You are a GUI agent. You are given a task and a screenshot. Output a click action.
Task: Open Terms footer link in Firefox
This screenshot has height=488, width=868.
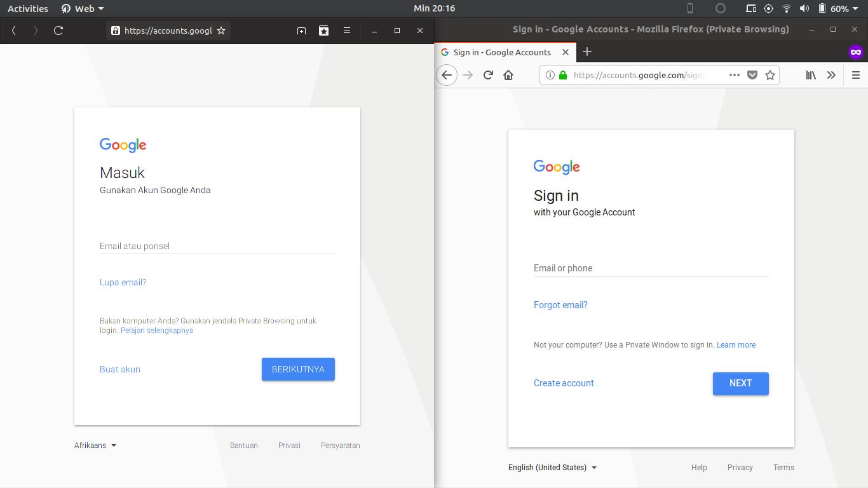tap(783, 468)
